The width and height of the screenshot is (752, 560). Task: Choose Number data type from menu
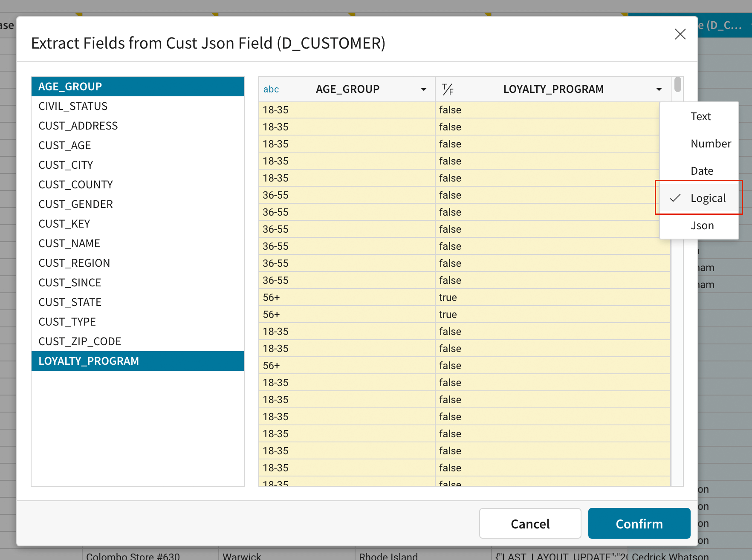coord(699,144)
